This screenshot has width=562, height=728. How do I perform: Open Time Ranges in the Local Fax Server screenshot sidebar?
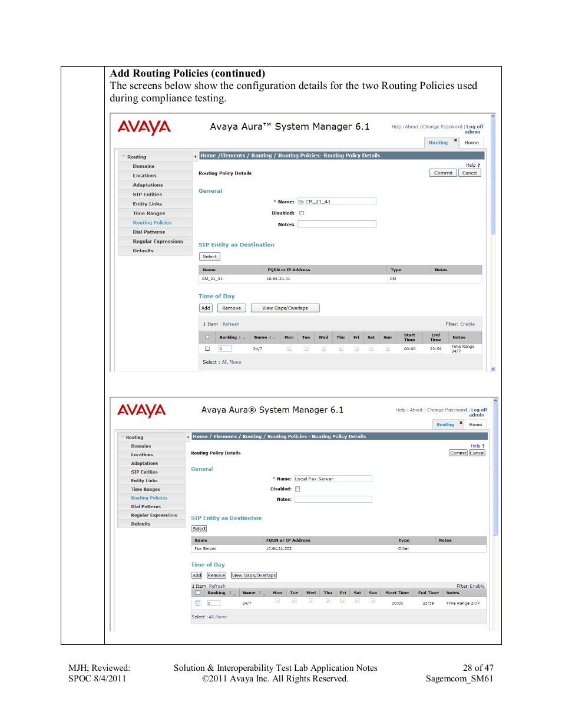click(146, 489)
